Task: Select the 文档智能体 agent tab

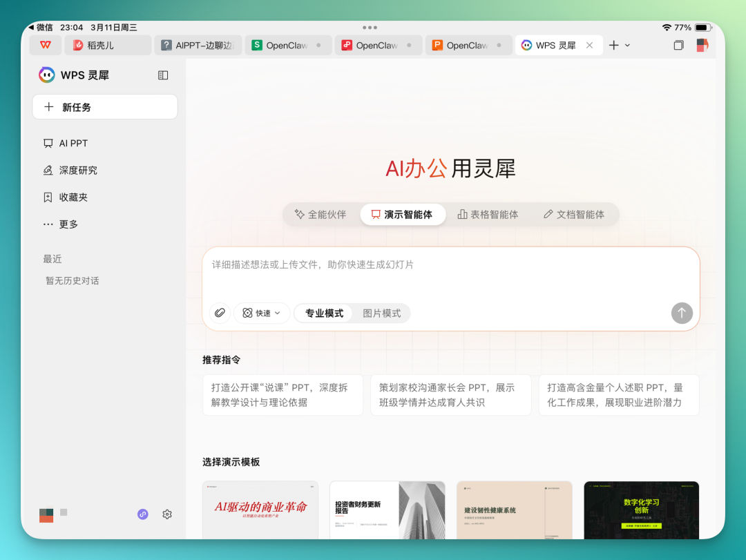Action: 574,215
